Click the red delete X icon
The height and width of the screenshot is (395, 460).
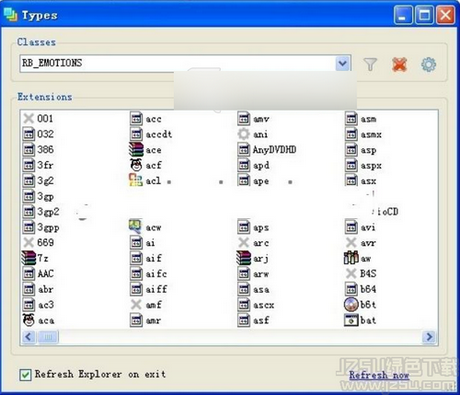(399, 64)
